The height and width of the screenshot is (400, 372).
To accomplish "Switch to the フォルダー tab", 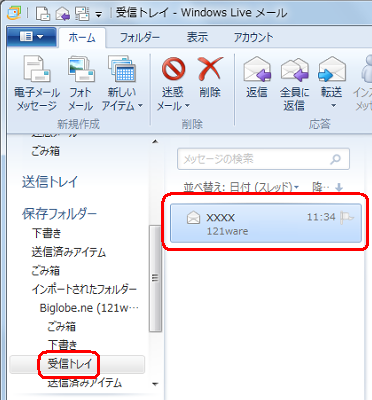I will (x=140, y=37).
